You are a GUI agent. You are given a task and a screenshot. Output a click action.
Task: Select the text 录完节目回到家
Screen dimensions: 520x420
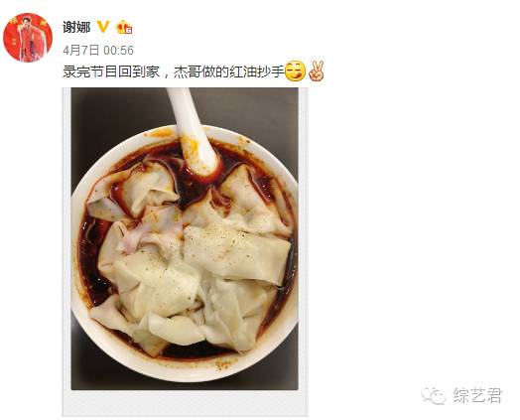point(111,71)
